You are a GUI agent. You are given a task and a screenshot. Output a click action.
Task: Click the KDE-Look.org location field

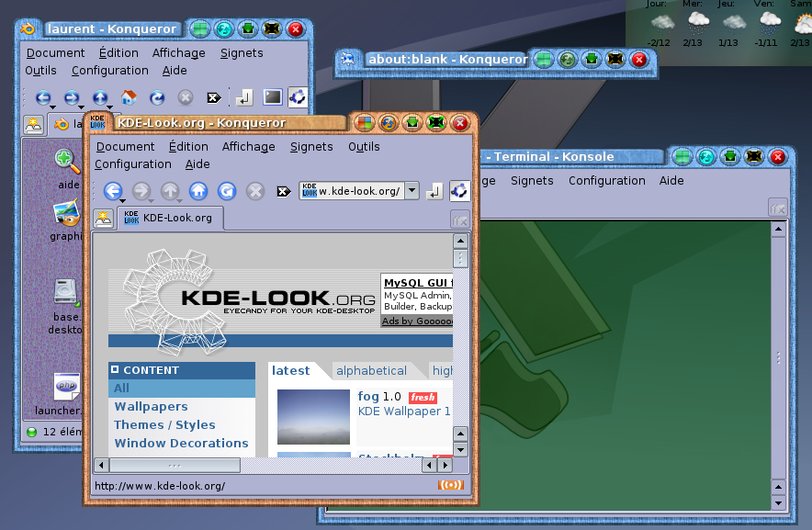point(352,191)
